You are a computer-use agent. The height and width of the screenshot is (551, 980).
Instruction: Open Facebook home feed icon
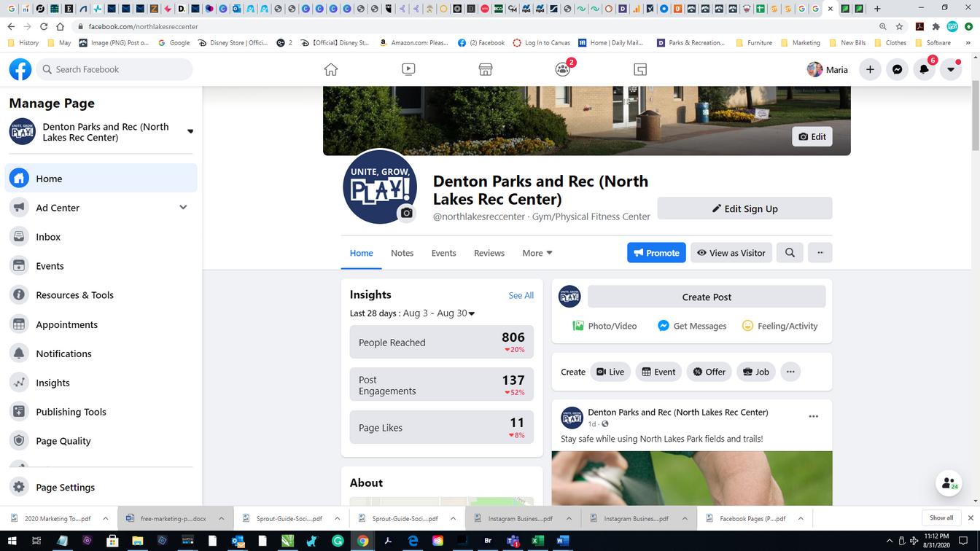(331, 69)
